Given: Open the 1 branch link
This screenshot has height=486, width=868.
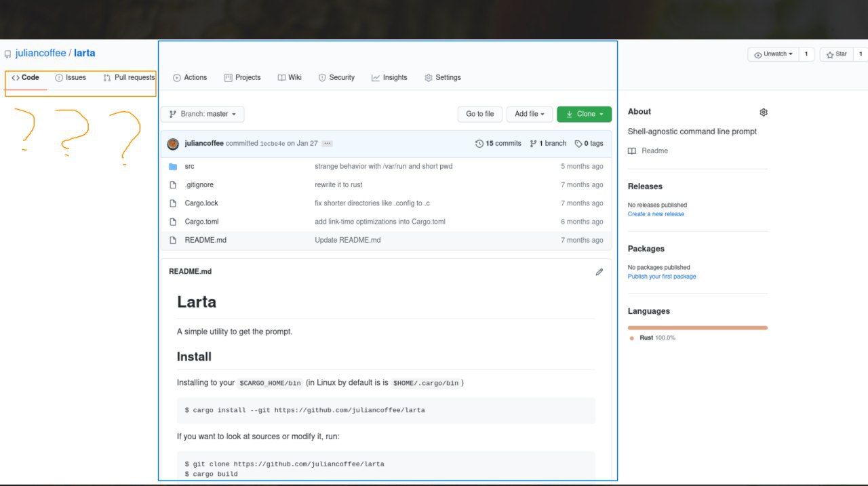Looking at the screenshot, I should click(x=548, y=144).
